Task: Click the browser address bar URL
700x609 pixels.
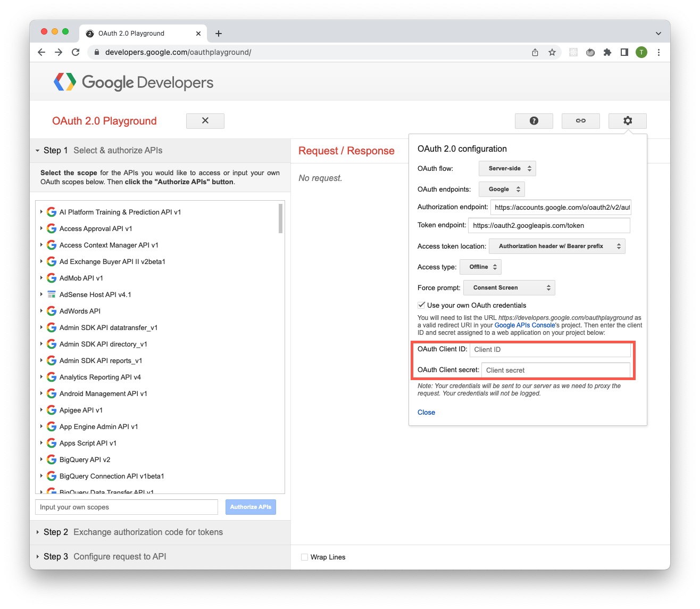Action: tap(178, 52)
